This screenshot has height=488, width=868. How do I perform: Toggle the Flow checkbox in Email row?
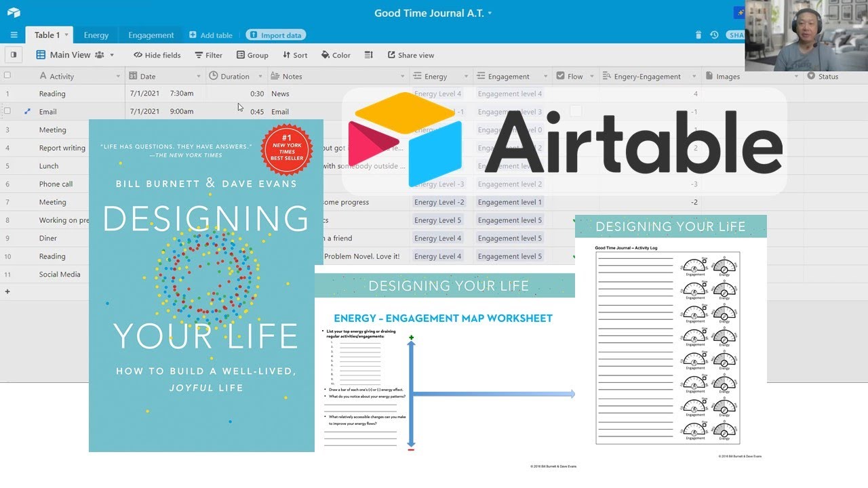pos(575,111)
